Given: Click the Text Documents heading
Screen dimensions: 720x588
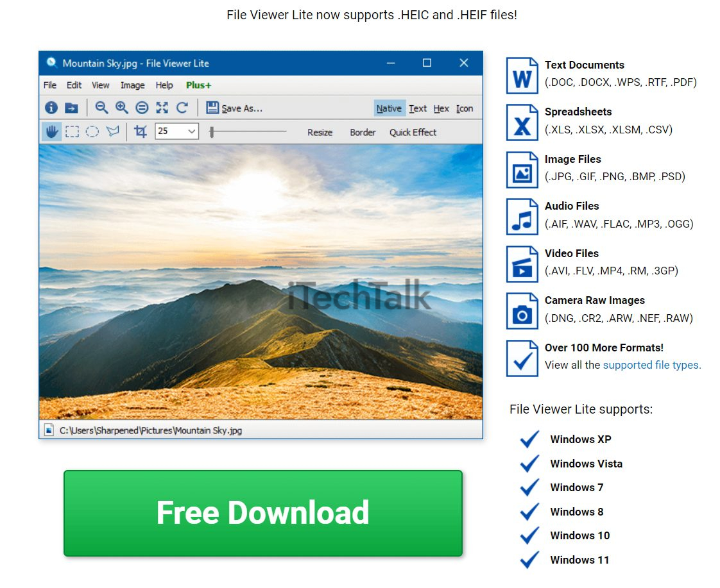Looking at the screenshot, I should click(584, 65).
